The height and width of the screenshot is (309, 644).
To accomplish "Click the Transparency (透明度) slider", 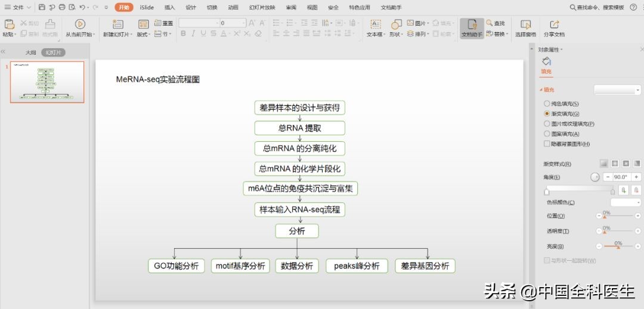I will click(x=618, y=232).
